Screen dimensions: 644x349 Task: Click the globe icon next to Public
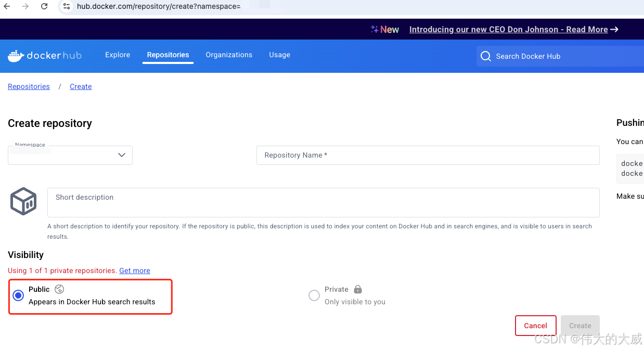(59, 289)
